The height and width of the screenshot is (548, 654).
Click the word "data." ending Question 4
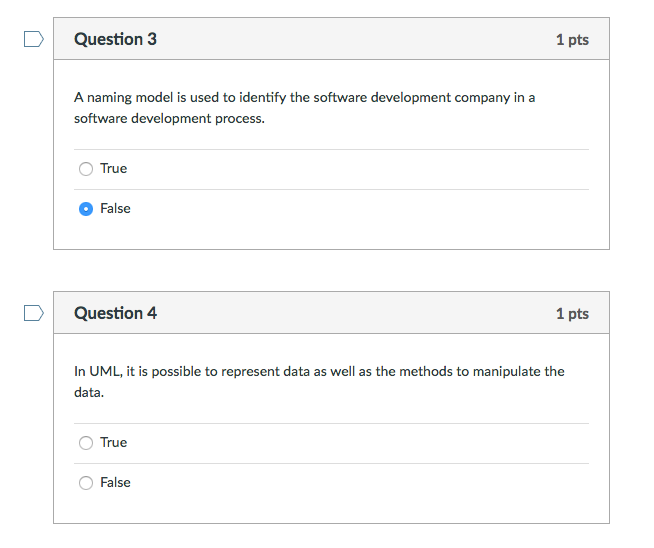[89, 392]
